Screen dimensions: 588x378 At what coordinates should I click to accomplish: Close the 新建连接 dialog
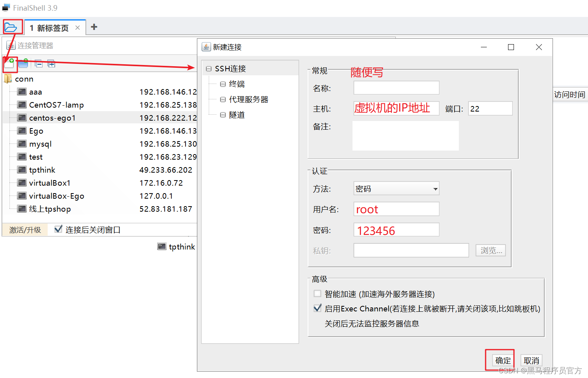click(x=539, y=47)
